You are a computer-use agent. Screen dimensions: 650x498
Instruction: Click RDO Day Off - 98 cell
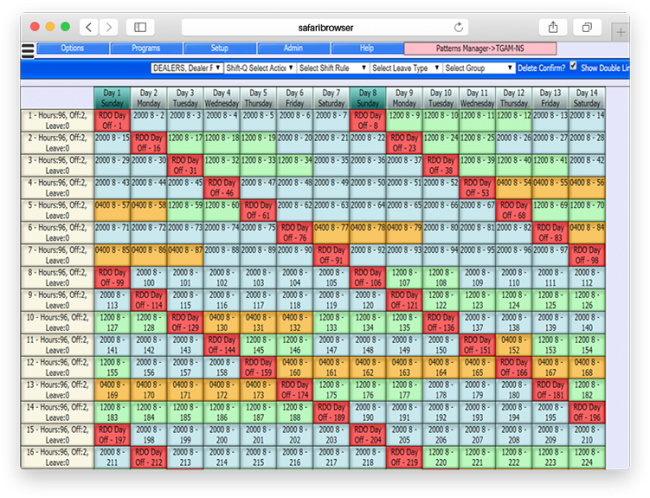587,255
